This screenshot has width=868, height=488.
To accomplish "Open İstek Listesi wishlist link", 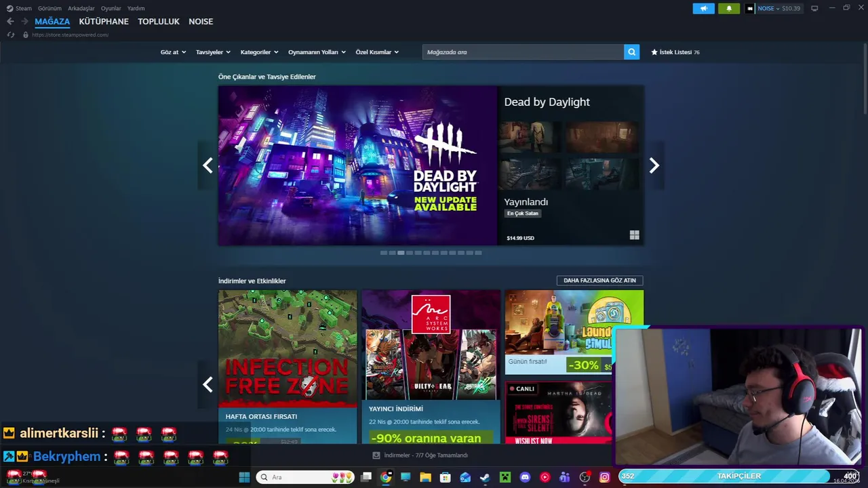I will click(675, 52).
